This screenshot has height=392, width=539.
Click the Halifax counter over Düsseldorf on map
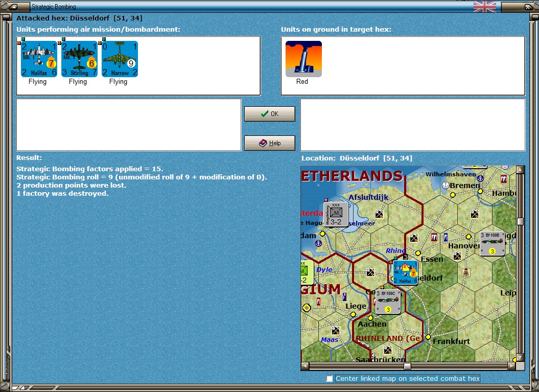[405, 272]
